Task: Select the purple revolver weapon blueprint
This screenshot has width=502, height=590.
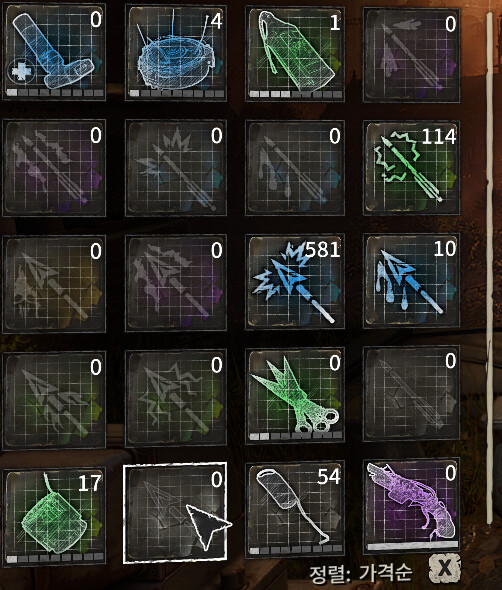Action: pos(411,506)
